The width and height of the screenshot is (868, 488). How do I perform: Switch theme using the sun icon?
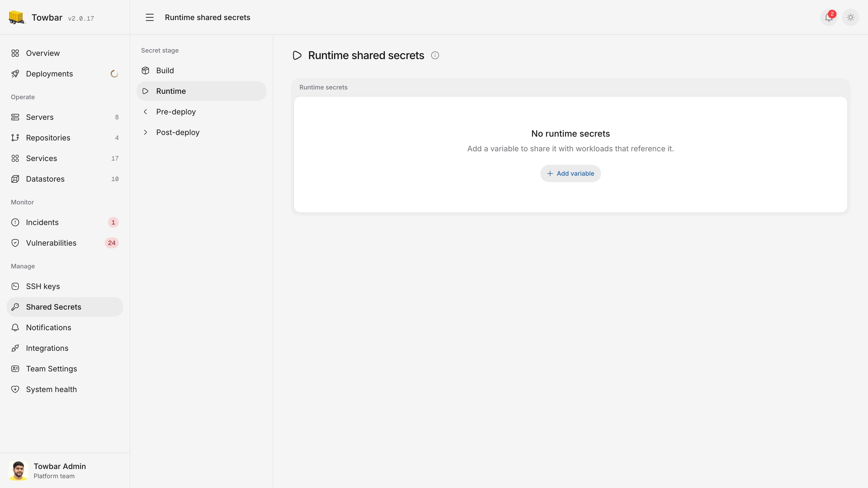pyautogui.click(x=850, y=17)
